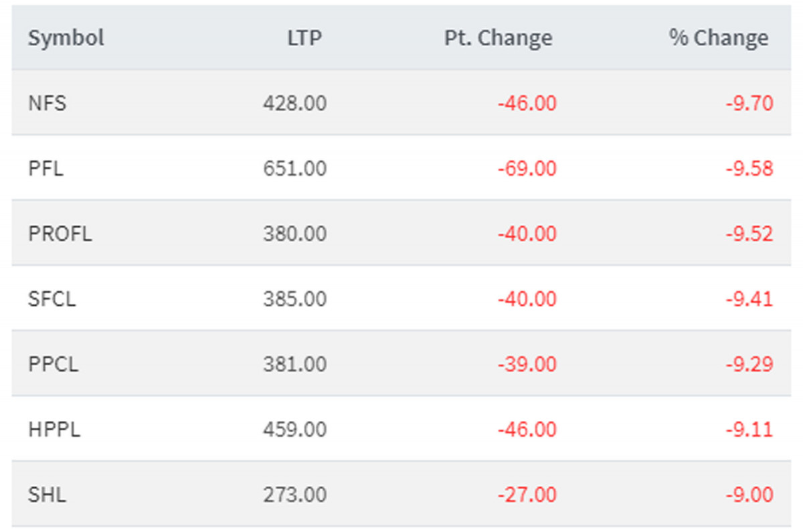Click SFCL percent change -9.41
The height and width of the screenshot is (532, 803).
tap(749, 298)
